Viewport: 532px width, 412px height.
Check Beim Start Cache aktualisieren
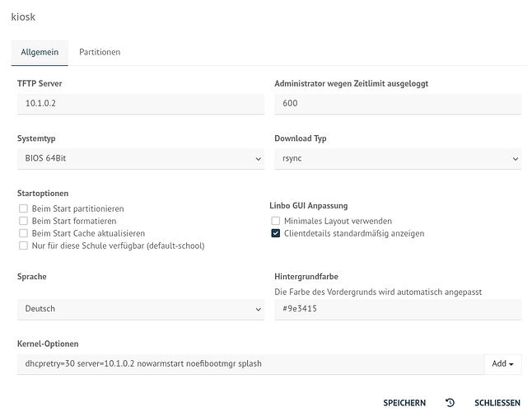point(24,233)
